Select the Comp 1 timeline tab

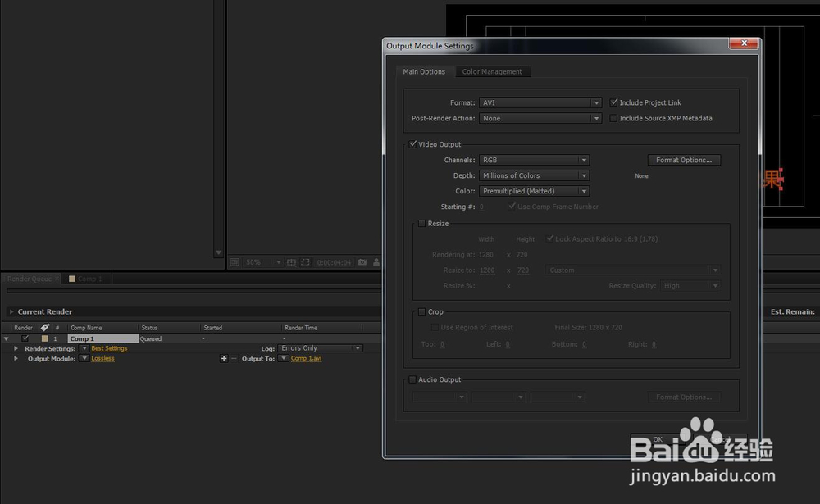pos(89,279)
